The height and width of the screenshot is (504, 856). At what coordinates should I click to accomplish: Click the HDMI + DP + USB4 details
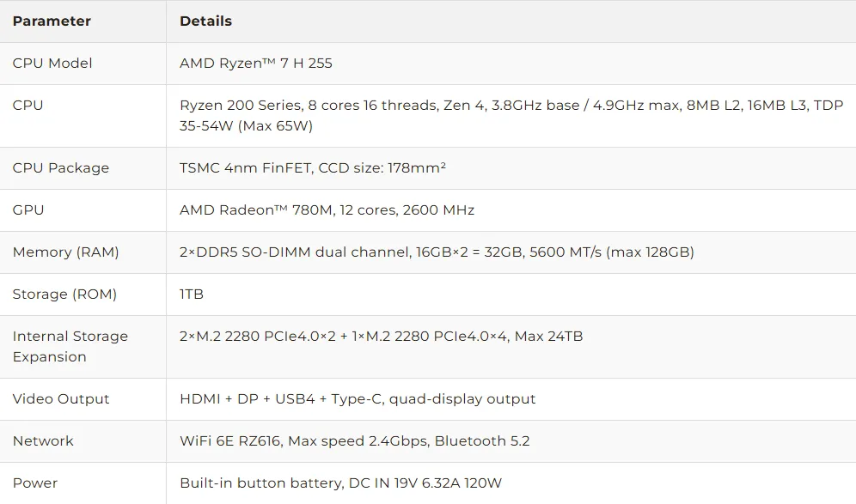coord(358,399)
